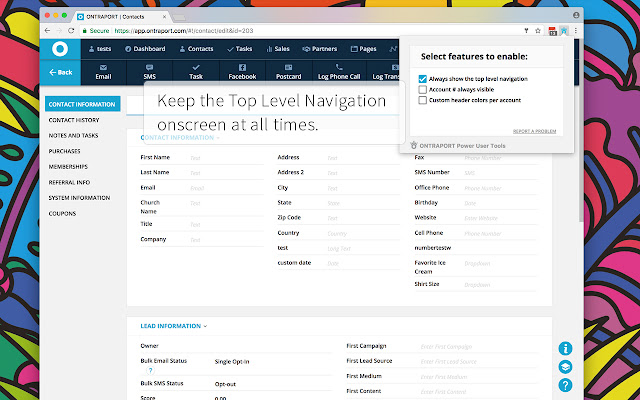
Task: Click the custom date field
Action: [x=363, y=264]
